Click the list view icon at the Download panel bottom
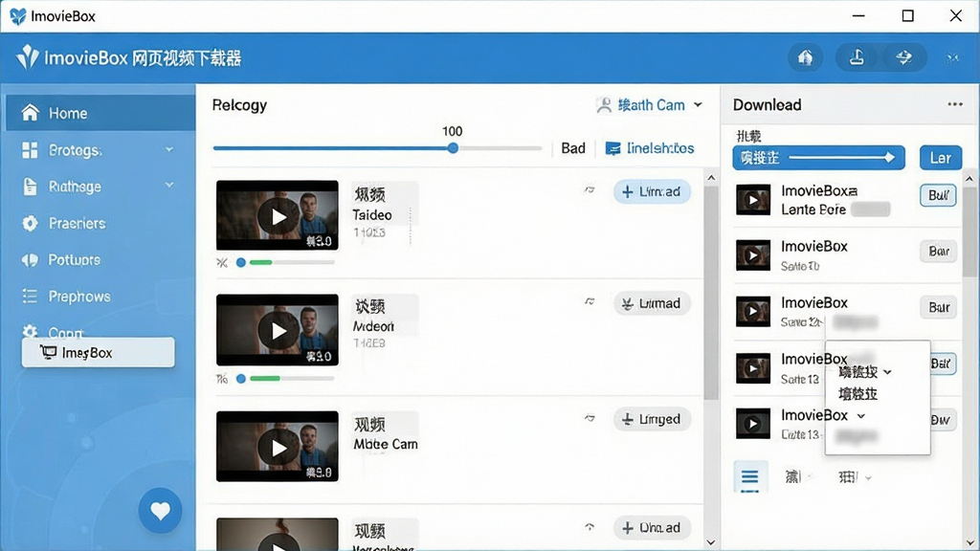The width and height of the screenshot is (980, 551). coord(749,477)
